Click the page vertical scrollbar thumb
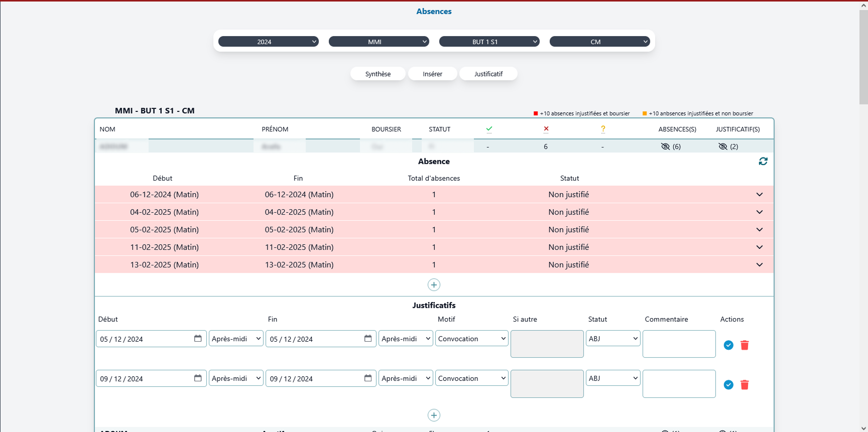The image size is (868, 432). tap(863, 57)
